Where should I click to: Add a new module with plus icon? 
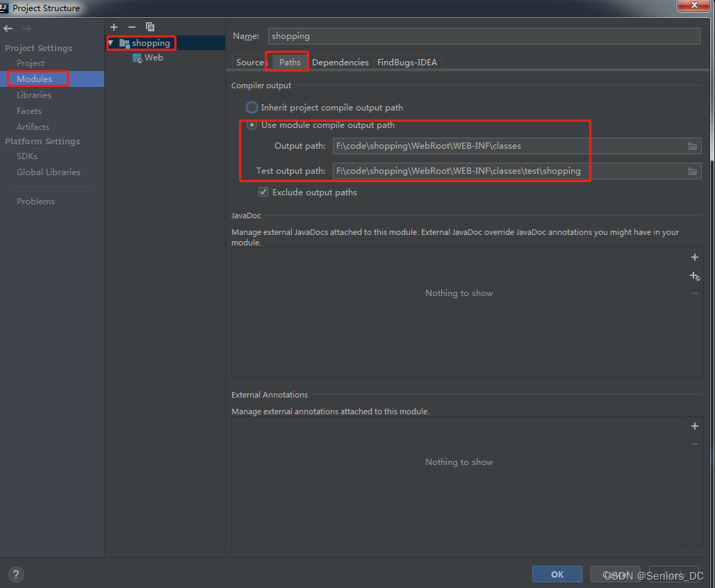point(114,27)
